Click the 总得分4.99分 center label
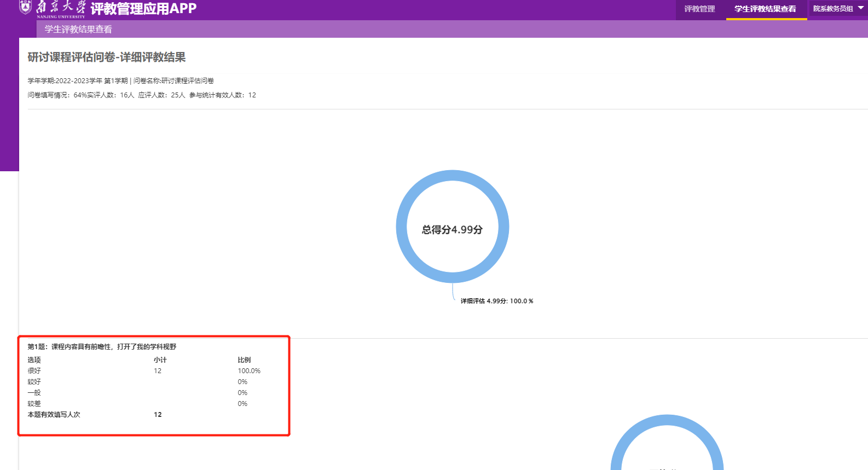Viewport: 868px width, 470px height. click(452, 230)
